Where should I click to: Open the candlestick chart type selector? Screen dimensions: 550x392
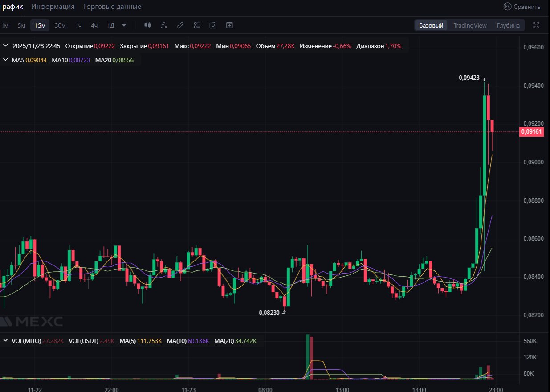tap(148, 25)
